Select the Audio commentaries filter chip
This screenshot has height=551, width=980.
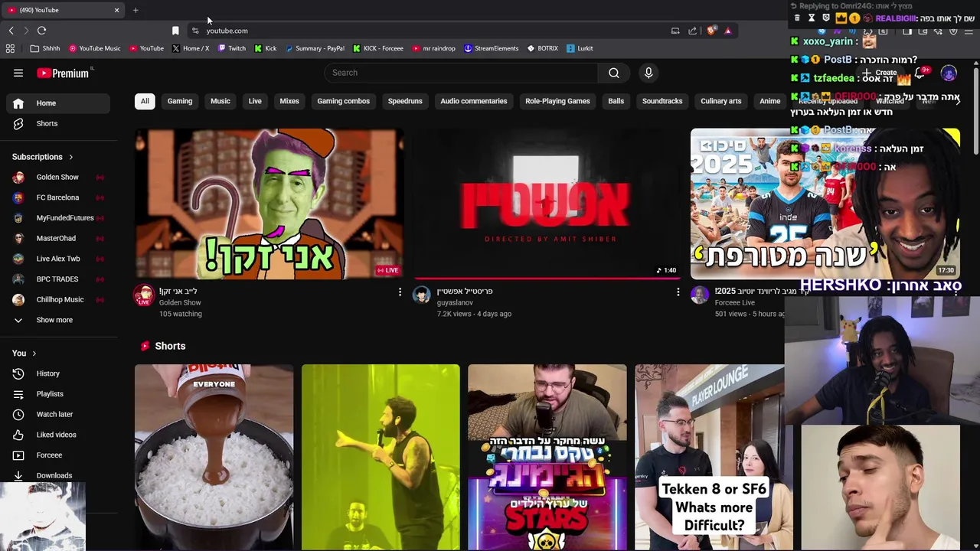(474, 101)
